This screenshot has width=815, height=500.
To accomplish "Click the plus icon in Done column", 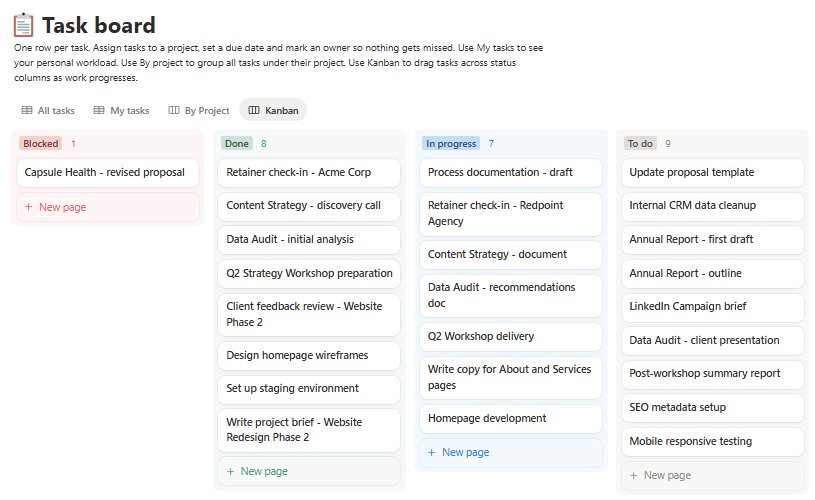I will (230, 471).
